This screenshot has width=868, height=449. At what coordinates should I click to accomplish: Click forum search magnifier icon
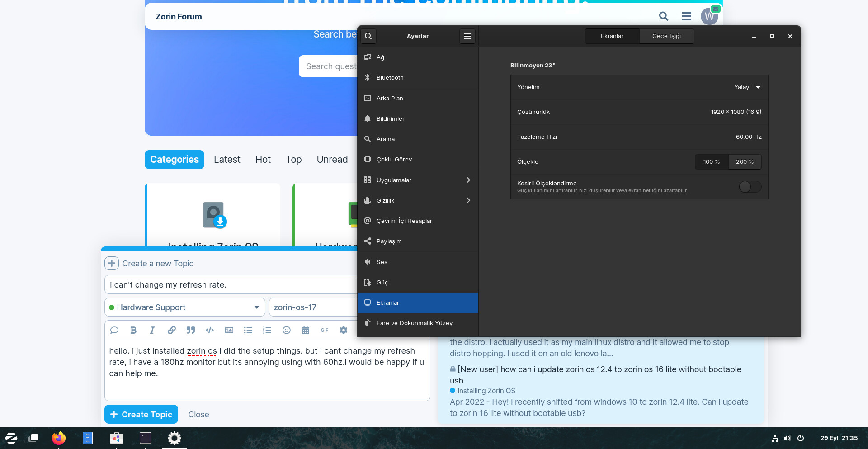[x=664, y=16]
